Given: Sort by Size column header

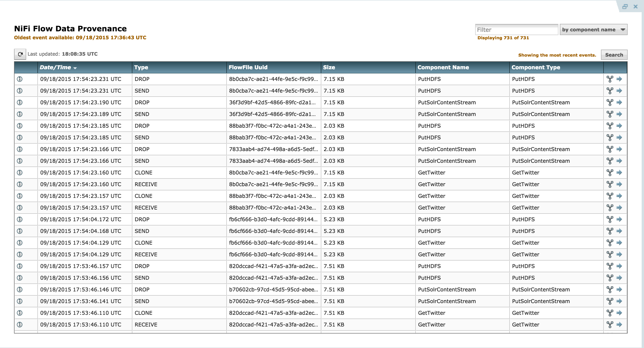Looking at the screenshot, I should pos(329,67).
